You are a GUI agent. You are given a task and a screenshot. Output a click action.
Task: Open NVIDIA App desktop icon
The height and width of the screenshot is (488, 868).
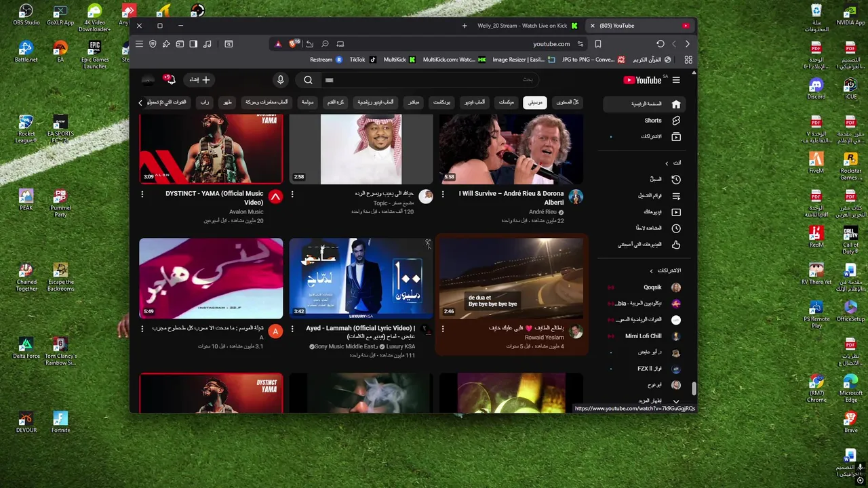click(x=850, y=14)
